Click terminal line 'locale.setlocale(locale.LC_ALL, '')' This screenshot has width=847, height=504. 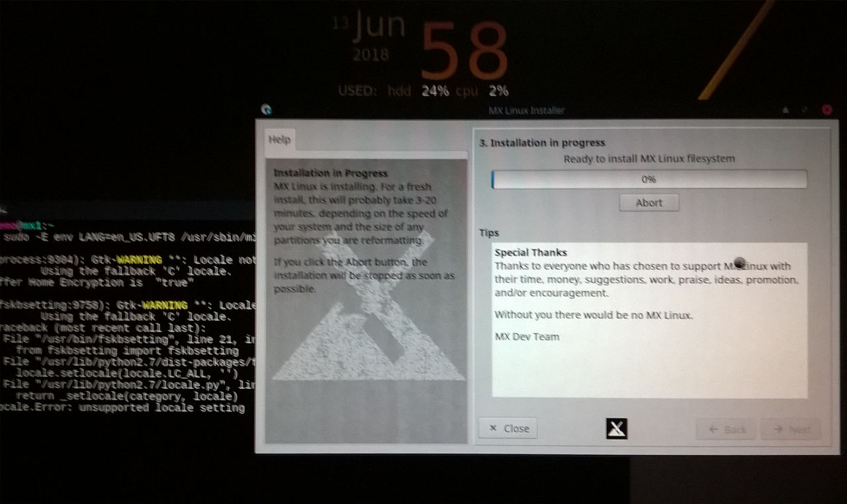tap(126, 374)
